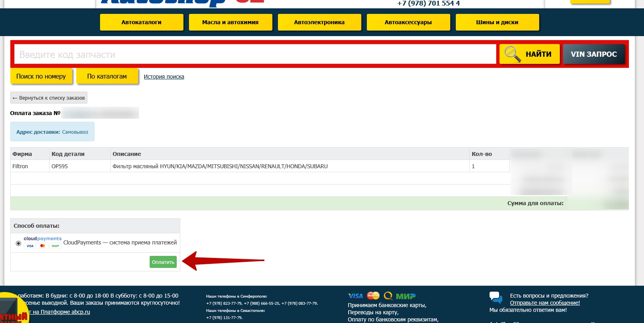
Task: Click the Фильтр масляный description text
Action: click(220, 166)
